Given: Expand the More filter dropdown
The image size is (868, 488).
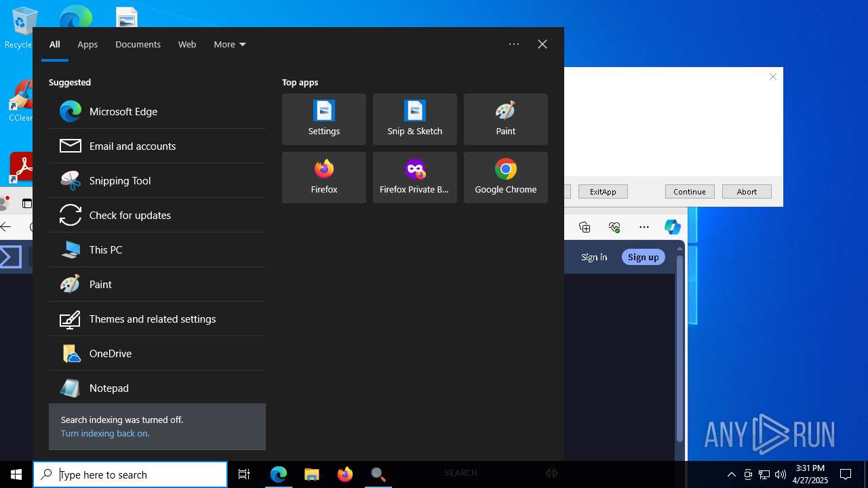Looking at the screenshot, I should click(x=230, y=44).
